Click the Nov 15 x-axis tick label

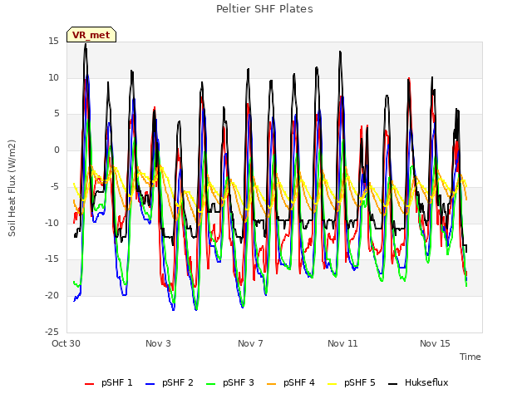[x=435, y=343]
